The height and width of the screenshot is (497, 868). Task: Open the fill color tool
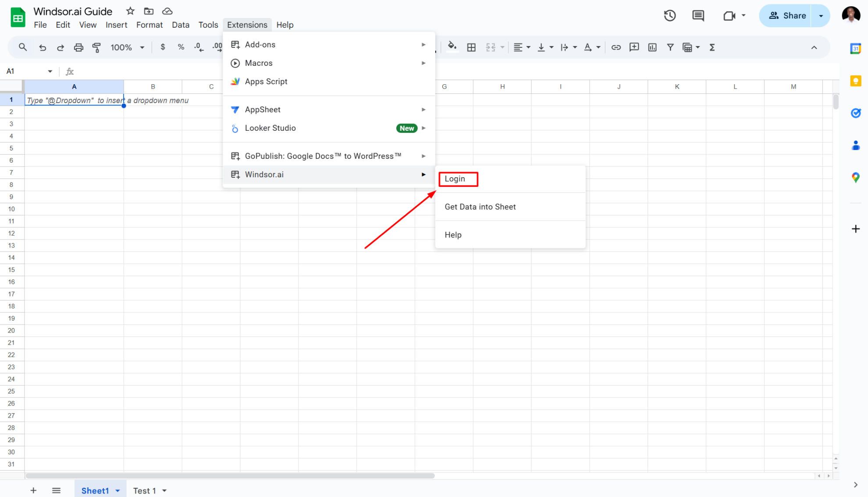[452, 46]
